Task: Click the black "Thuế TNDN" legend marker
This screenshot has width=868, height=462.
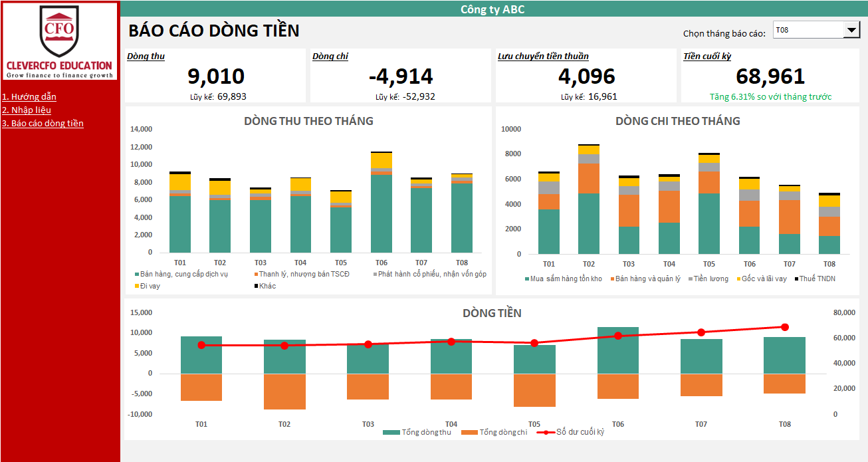Action: (x=795, y=279)
